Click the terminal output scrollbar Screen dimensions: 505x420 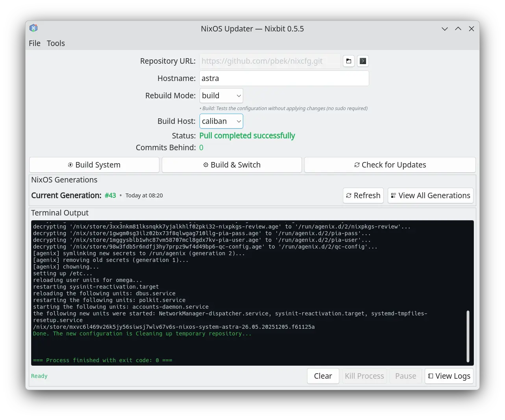[x=468, y=336]
